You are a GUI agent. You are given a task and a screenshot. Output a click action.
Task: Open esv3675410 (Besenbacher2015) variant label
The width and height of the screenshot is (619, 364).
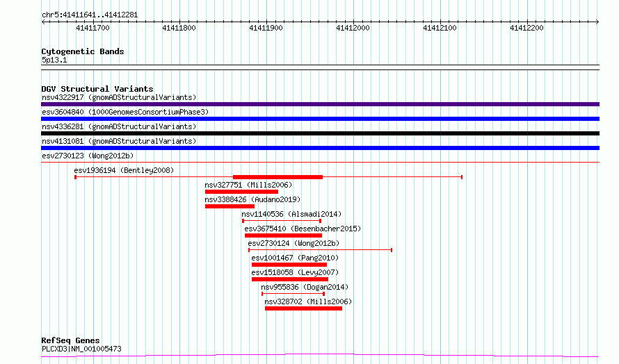pos(303,229)
